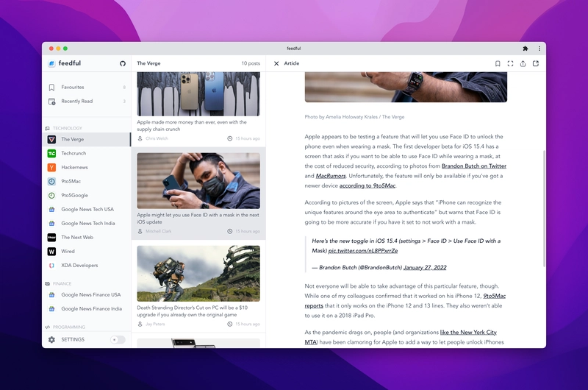Image resolution: width=588 pixels, height=390 pixels.
Task: Click The Verge logo icon in sidebar
Action: [51, 139]
